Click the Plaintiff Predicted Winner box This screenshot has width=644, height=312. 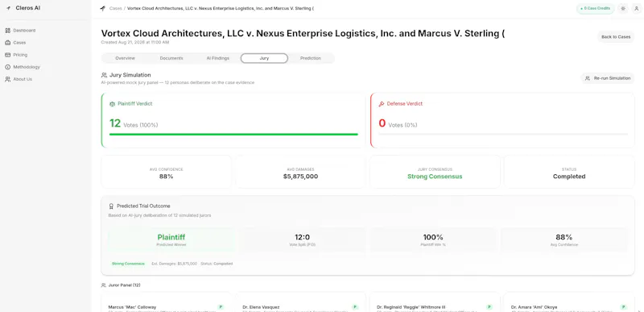click(x=171, y=239)
